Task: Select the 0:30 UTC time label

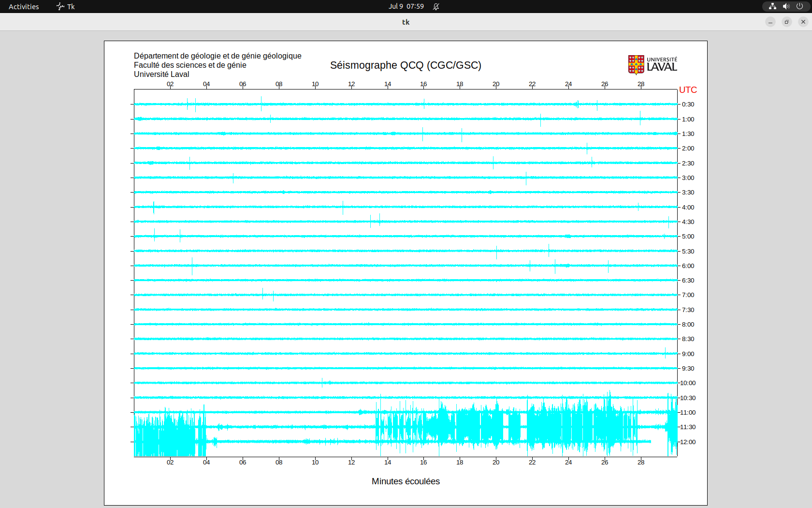Action: [x=688, y=105]
